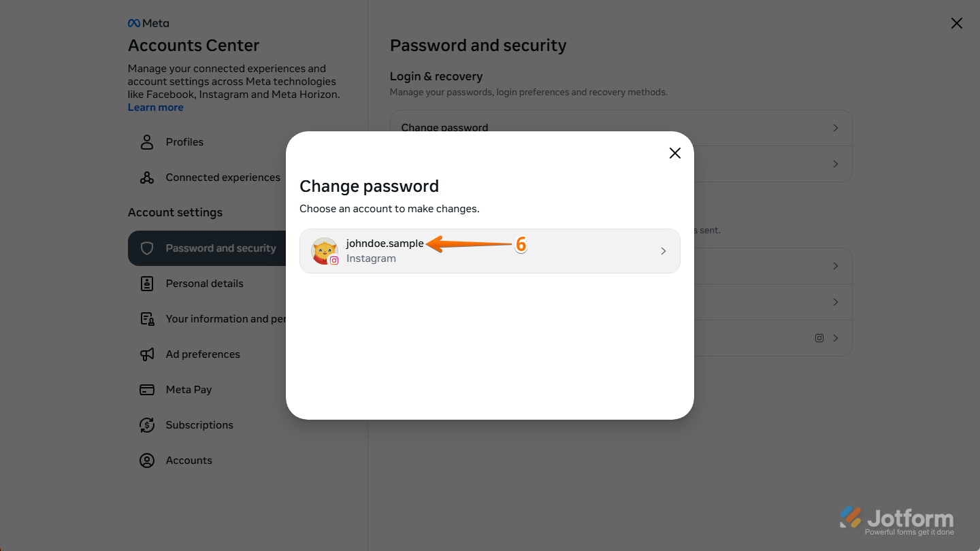This screenshot has height=551, width=980.
Task: Click the johndoe.sample profile avatar thumbnail
Action: click(325, 250)
